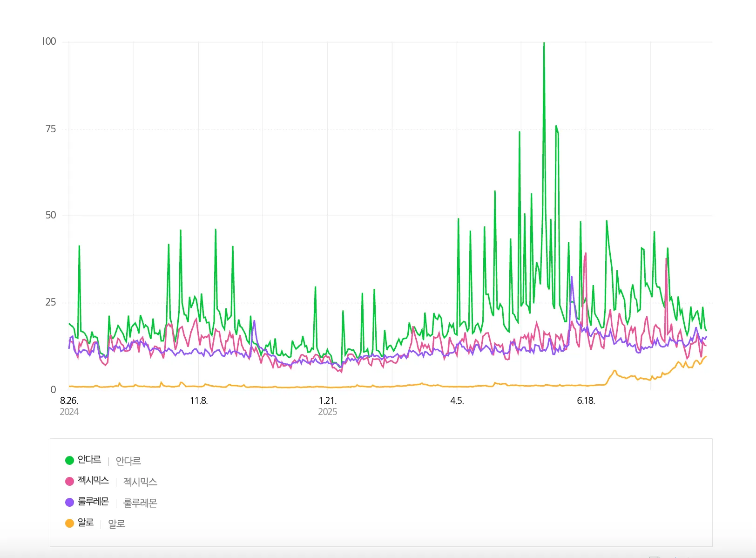The width and height of the screenshot is (756, 558).
Task: Click the orange 알로 legend dot
Action: point(69,523)
